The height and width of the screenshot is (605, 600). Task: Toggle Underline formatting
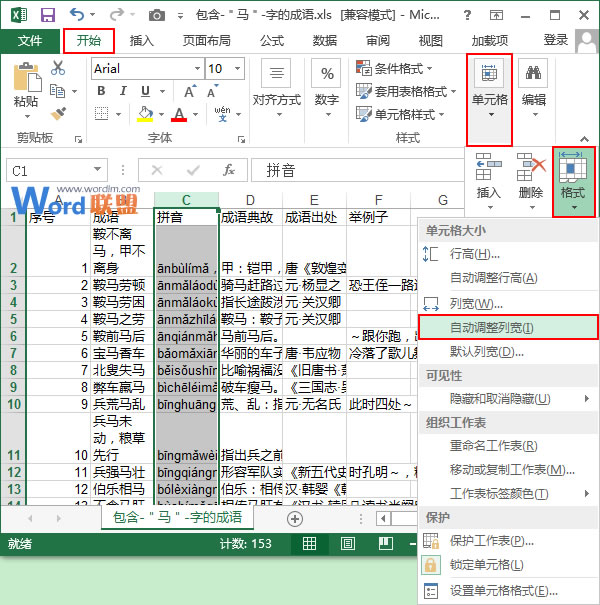145,91
